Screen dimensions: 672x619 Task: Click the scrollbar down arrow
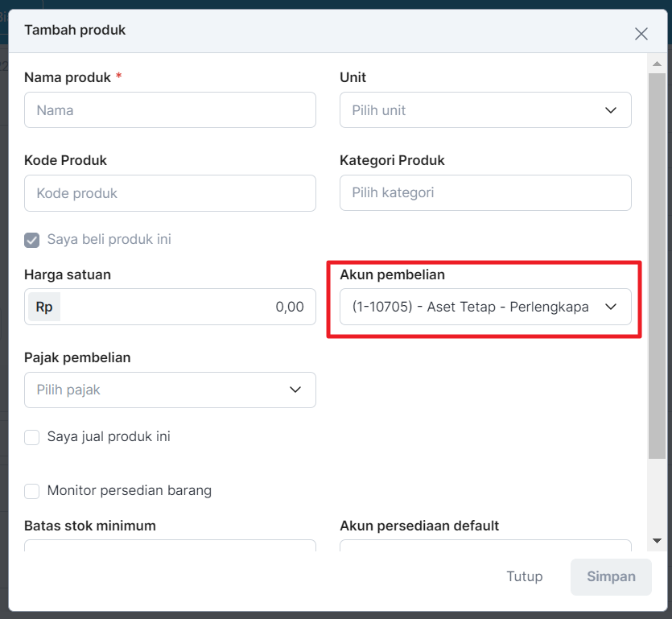coord(657,541)
